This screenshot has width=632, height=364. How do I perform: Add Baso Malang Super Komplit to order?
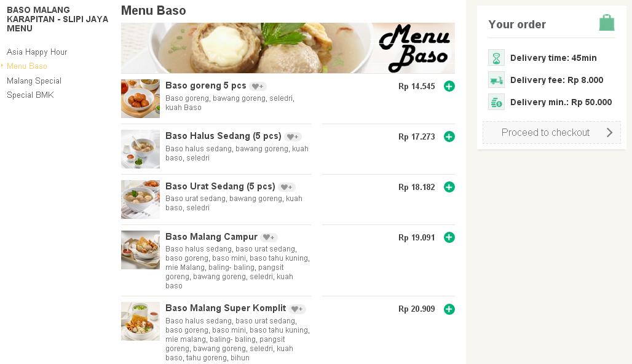pyautogui.click(x=449, y=309)
